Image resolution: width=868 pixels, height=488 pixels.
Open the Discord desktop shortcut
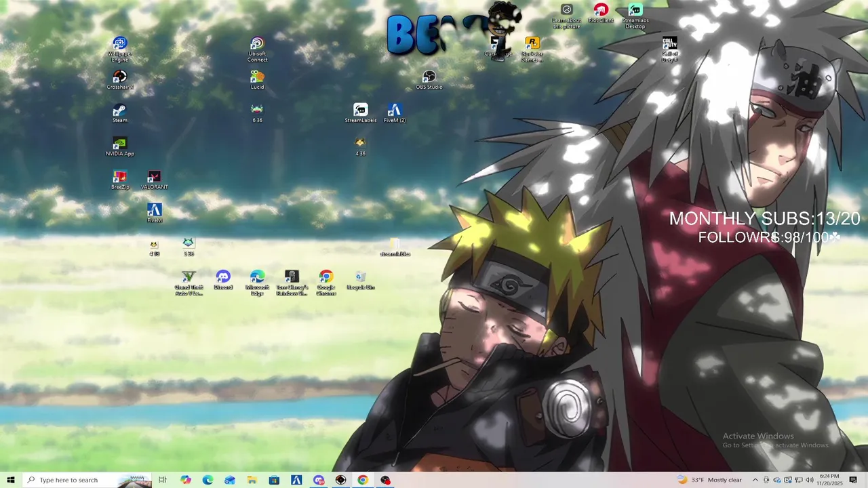click(223, 280)
